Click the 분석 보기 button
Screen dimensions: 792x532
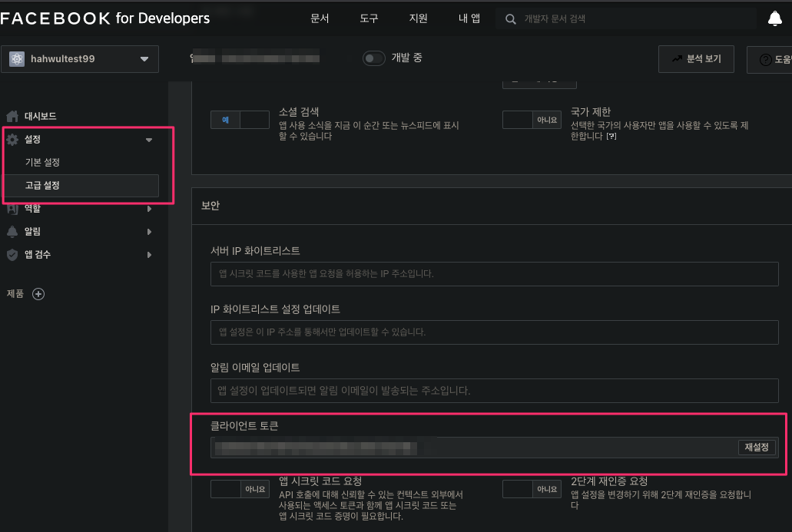tap(696, 59)
